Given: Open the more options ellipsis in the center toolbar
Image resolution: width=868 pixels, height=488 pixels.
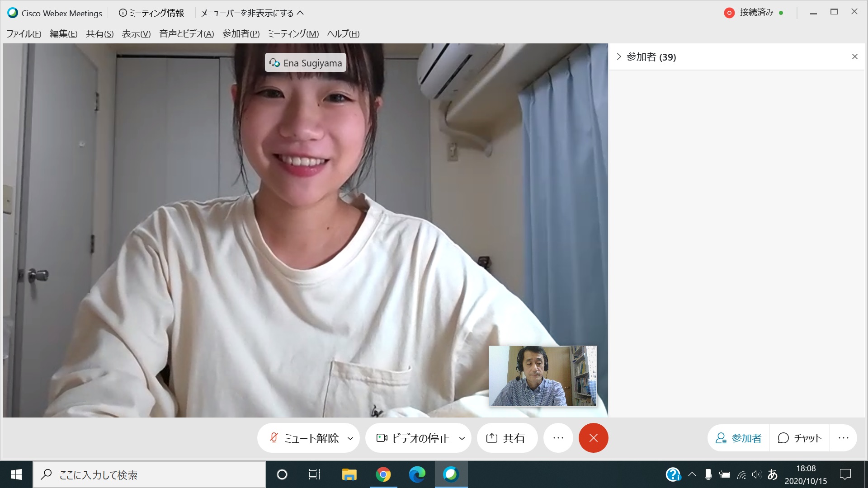Looking at the screenshot, I should click(558, 438).
